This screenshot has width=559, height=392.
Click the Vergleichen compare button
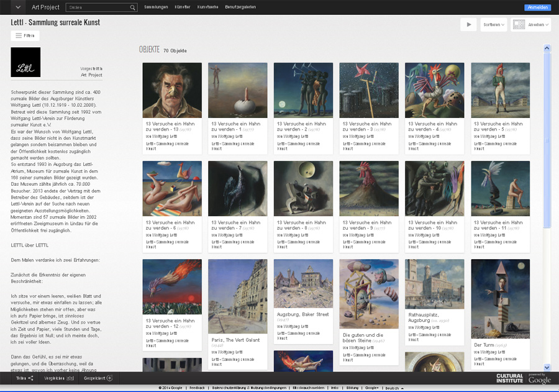(59, 378)
